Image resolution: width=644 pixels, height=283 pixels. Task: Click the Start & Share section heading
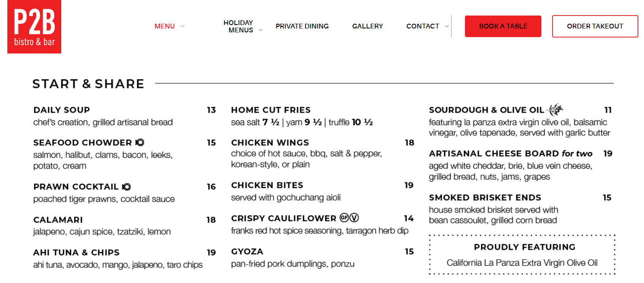click(x=88, y=84)
